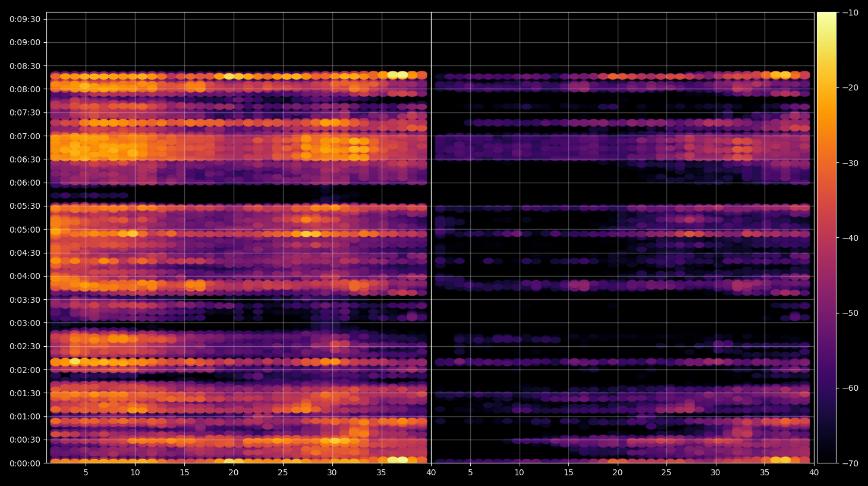The width and height of the screenshot is (868, 486).
Task: Select the 0:08:00 y-axis tick label
Action: click(x=25, y=89)
